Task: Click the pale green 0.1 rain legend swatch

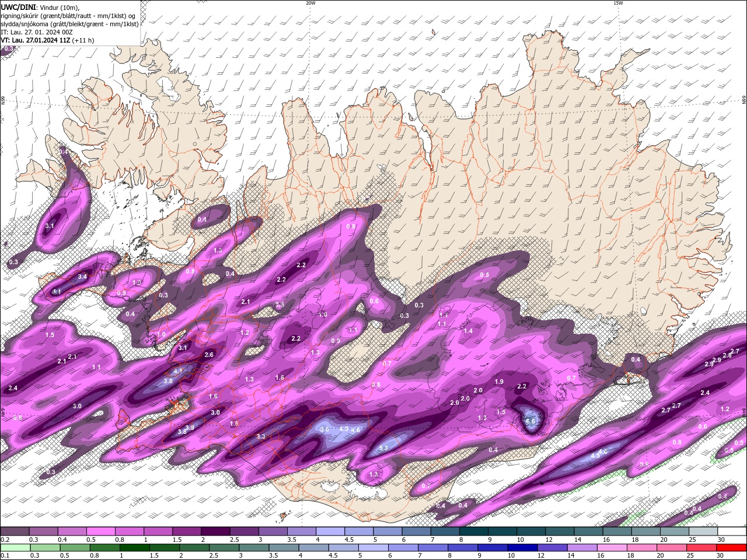Action: click(x=15, y=547)
